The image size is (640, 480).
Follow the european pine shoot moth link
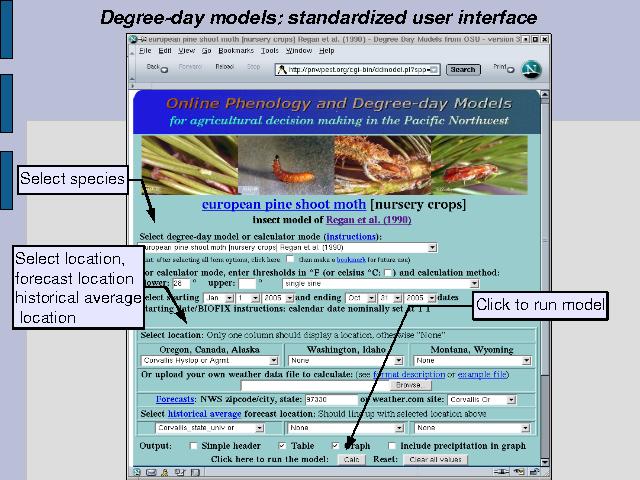(285, 205)
